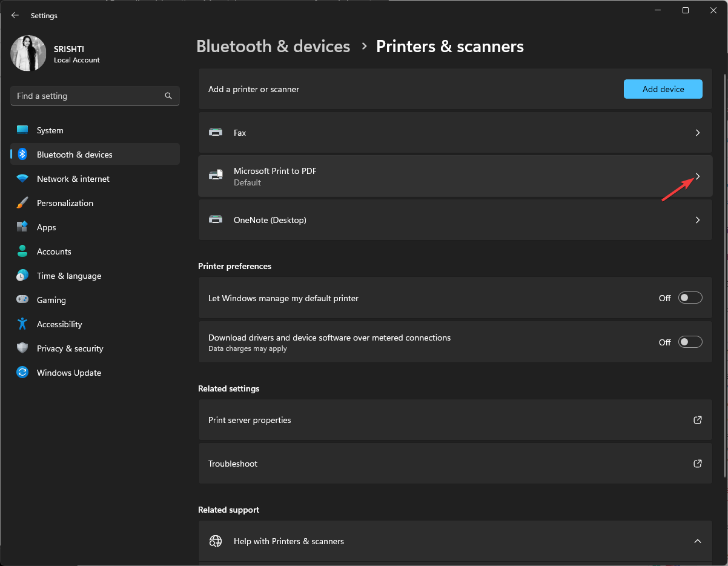Navigate to Time & language
The width and height of the screenshot is (728, 566).
coord(95,276)
